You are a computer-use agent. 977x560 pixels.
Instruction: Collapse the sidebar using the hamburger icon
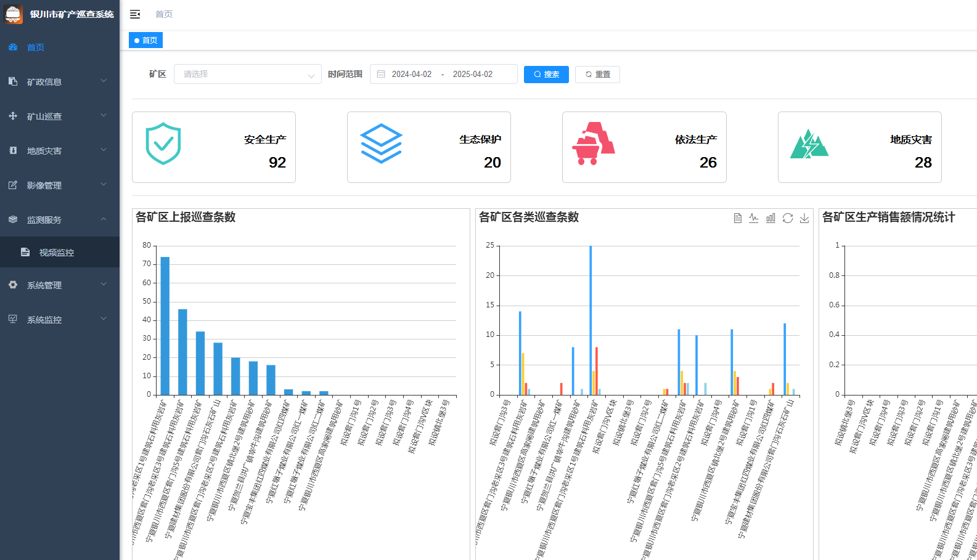point(135,14)
